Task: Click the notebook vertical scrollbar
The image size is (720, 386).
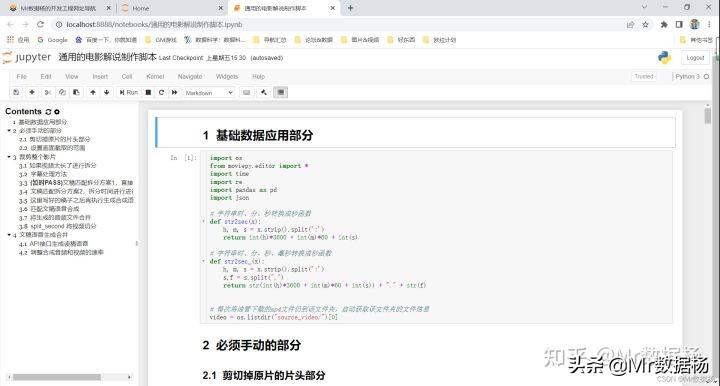Action: pos(708,116)
